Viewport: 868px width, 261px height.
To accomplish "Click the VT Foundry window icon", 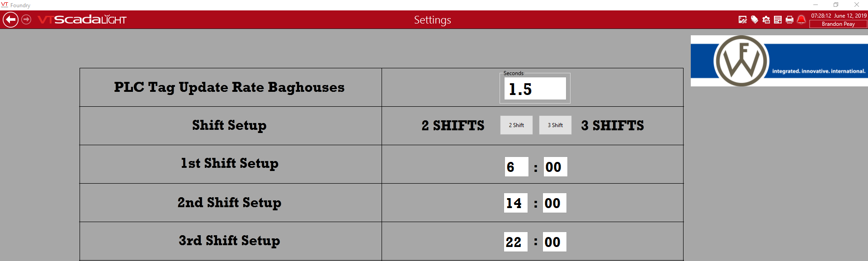I will click(5, 5).
